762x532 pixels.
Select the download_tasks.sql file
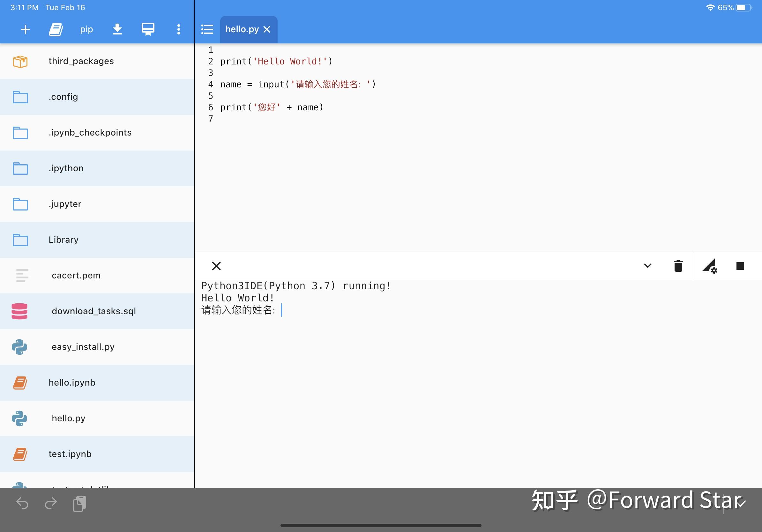pos(97,311)
